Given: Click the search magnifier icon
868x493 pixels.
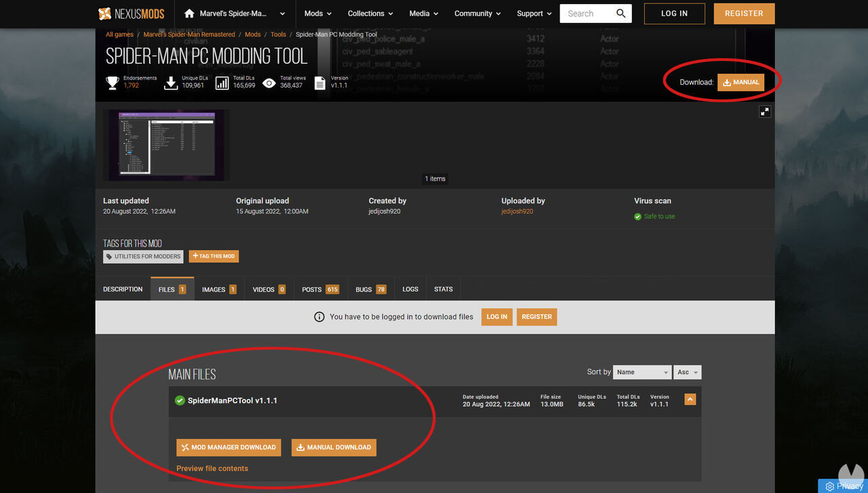Looking at the screenshot, I should click(620, 14).
